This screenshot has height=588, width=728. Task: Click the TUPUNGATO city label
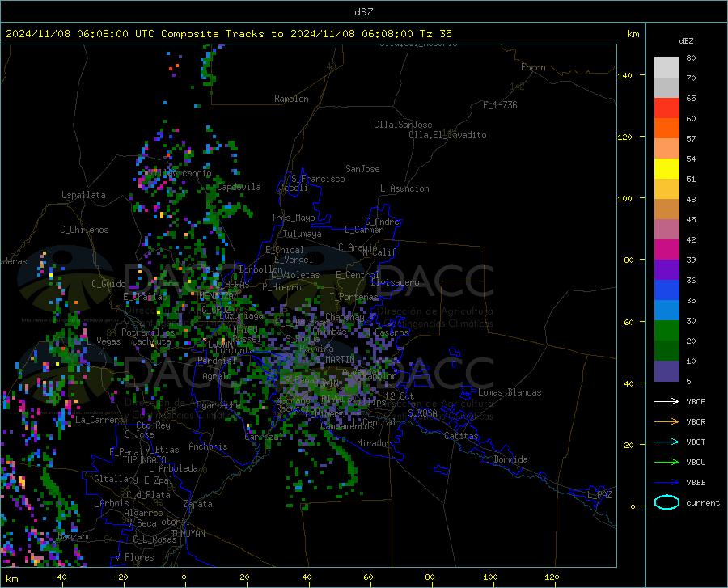tap(145, 460)
